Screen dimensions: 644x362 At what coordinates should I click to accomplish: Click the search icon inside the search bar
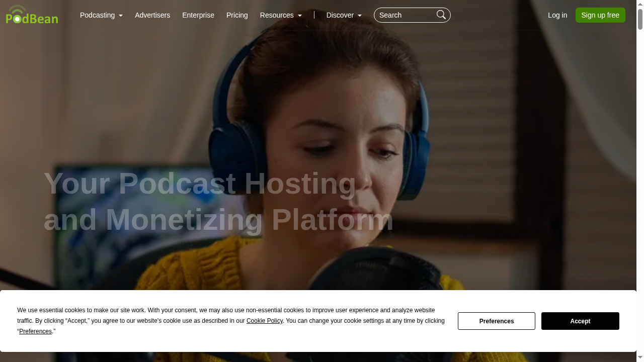tap(441, 15)
